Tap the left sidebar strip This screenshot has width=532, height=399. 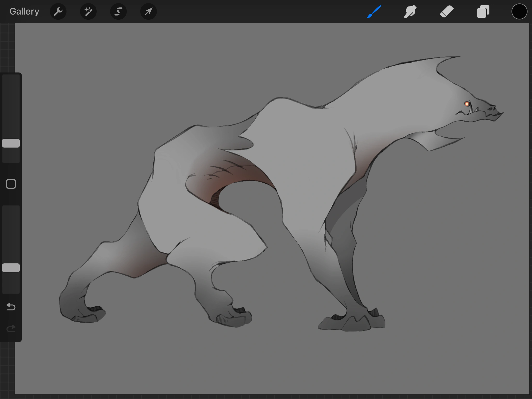[11, 229]
